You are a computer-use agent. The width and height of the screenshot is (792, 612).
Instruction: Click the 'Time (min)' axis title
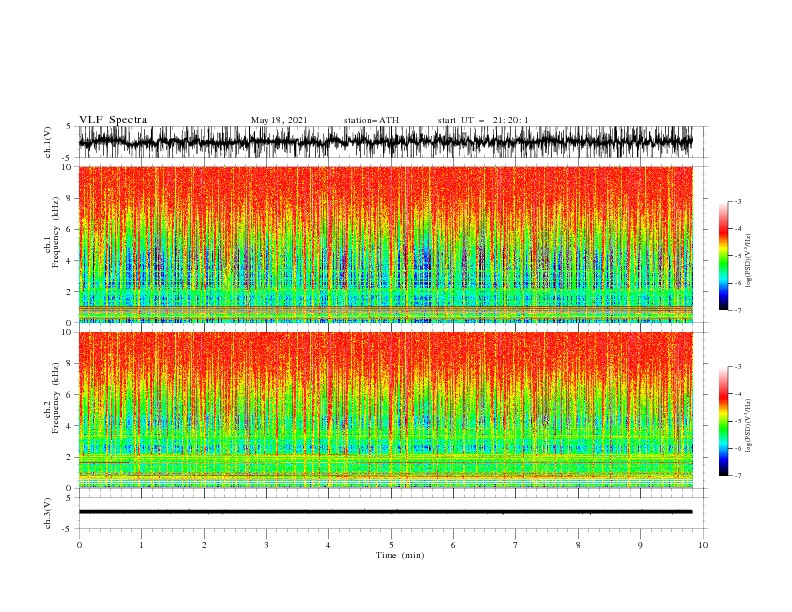coord(400,555)
